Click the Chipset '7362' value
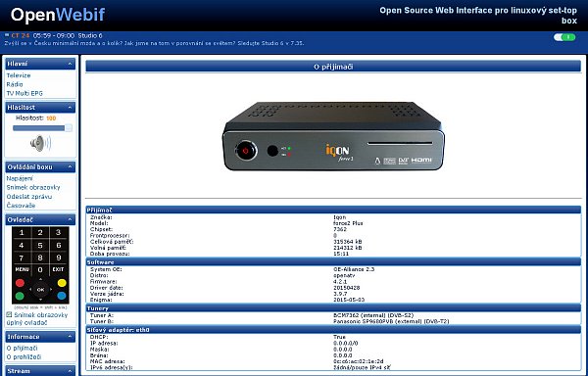588x376 pixels. click(x=340, y=229)
